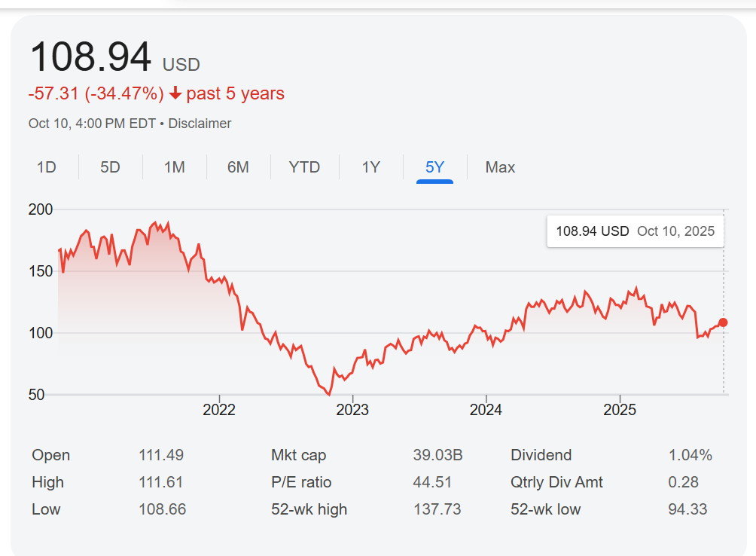756x556 pixels.
Task: Click the 2023 label on the x-axis
Action: (x=352, y=410)
